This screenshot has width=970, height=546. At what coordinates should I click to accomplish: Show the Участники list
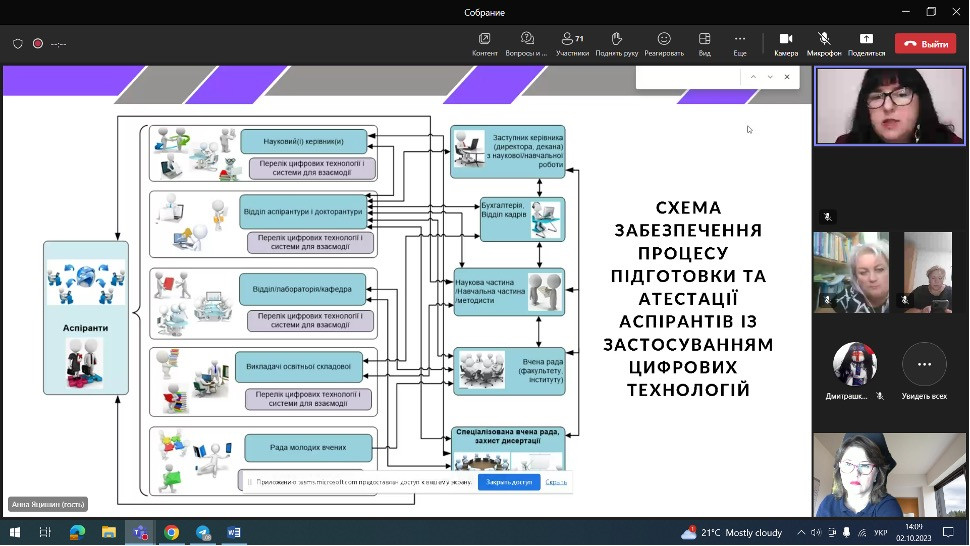coord(572,43)
